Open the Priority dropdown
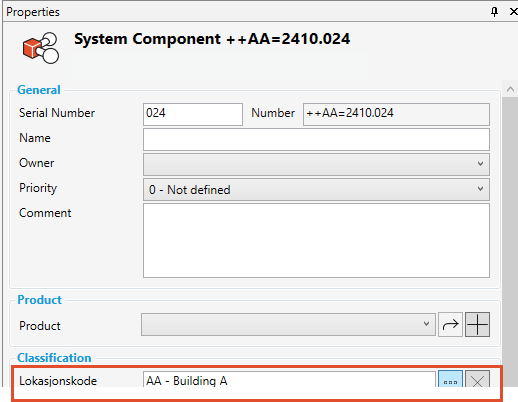Image resolution: width=518 pixels, height=402 pixels. click(x=316, y=189)
